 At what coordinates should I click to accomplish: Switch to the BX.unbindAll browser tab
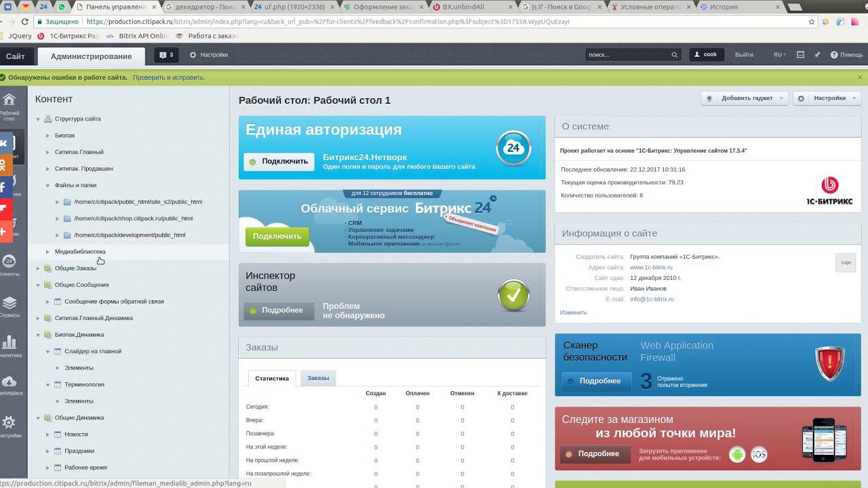coord(473,7)
